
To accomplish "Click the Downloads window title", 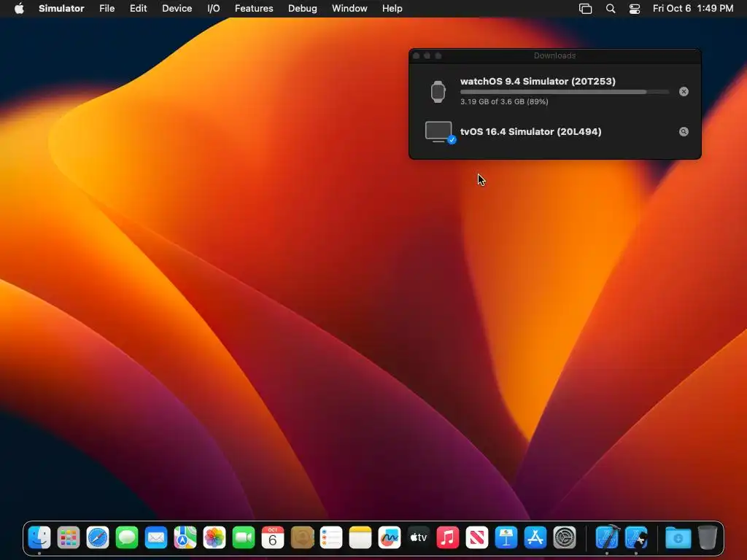I will click(554, 55).
